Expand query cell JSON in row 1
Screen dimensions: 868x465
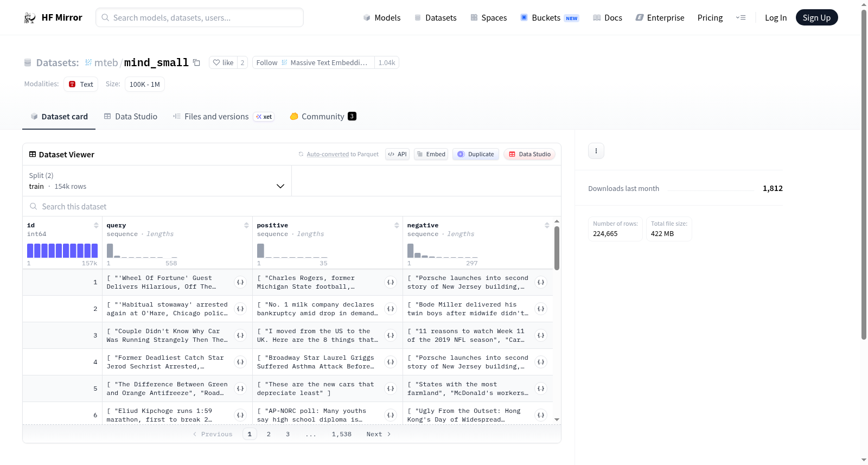pyautogui.click(x=240, y=282)
